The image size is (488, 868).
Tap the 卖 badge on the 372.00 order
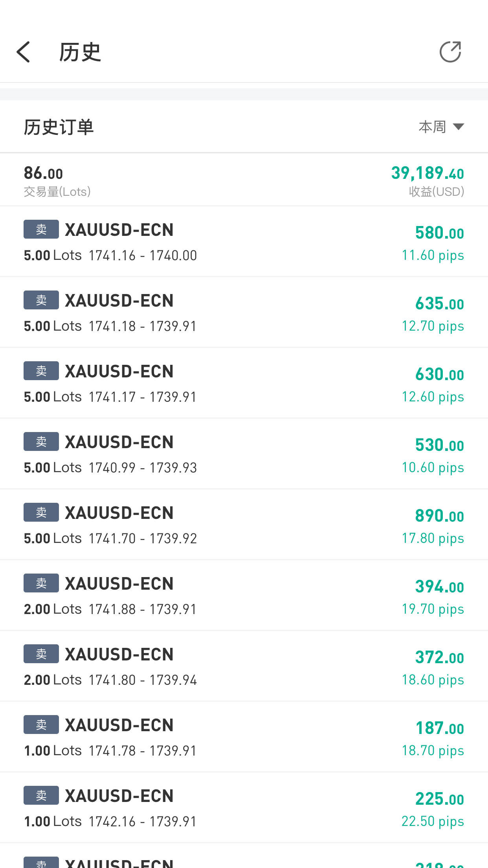pyautogui.click(x=41, y=654)
